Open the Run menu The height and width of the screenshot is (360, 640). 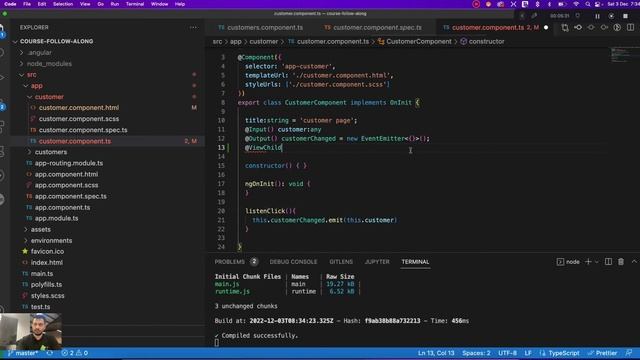point(115,4)
